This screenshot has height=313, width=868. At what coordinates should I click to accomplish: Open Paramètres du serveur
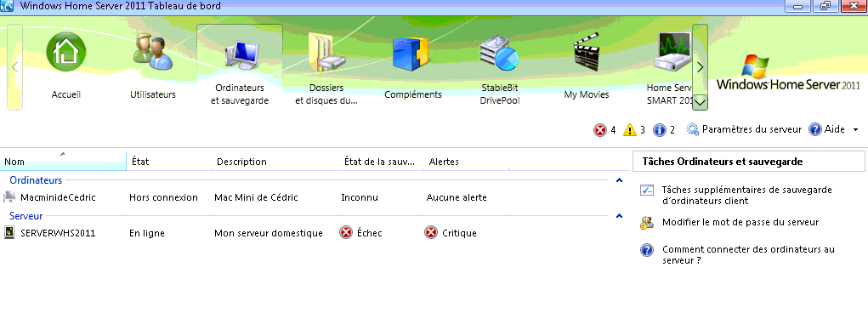point(752,129)
